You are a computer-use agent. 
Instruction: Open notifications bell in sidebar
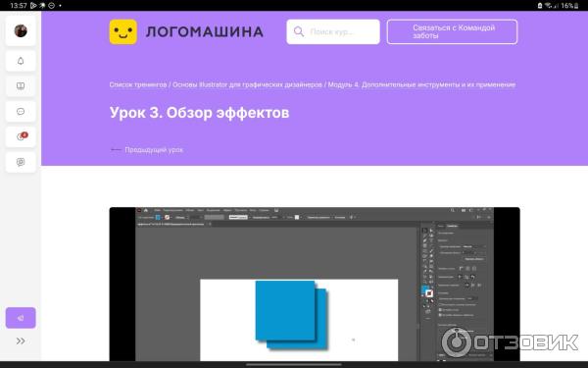coord(21,61)
